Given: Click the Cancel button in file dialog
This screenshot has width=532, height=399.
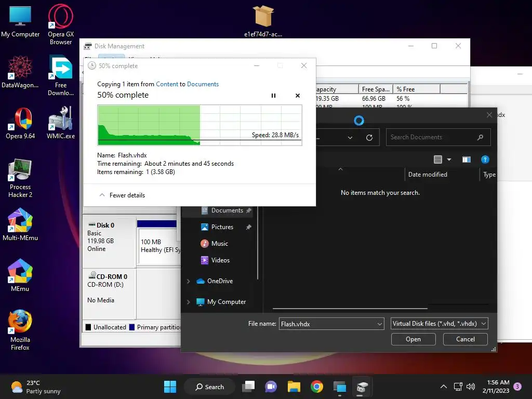Looking at the screenshot, I should pos(465,339).
